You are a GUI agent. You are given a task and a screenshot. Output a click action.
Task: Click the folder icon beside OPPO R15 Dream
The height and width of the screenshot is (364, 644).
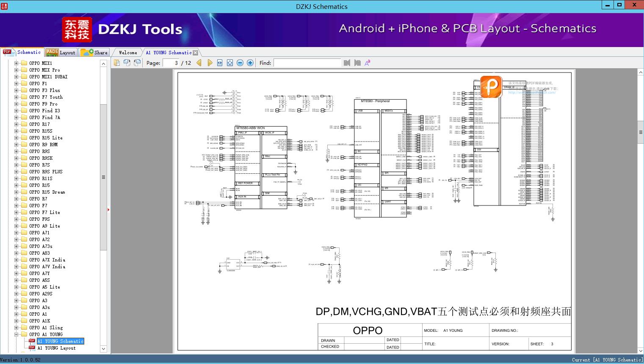[x=24, y=192]
